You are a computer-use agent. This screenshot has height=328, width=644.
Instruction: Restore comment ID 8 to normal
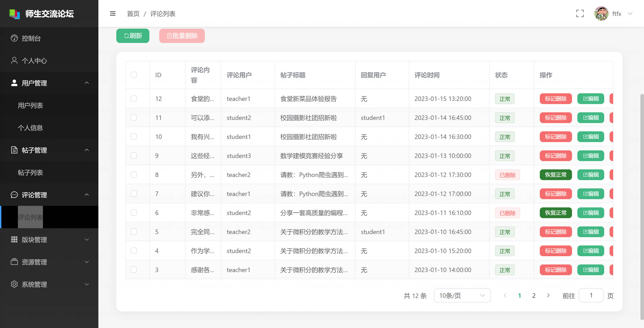tap(555, 175)
